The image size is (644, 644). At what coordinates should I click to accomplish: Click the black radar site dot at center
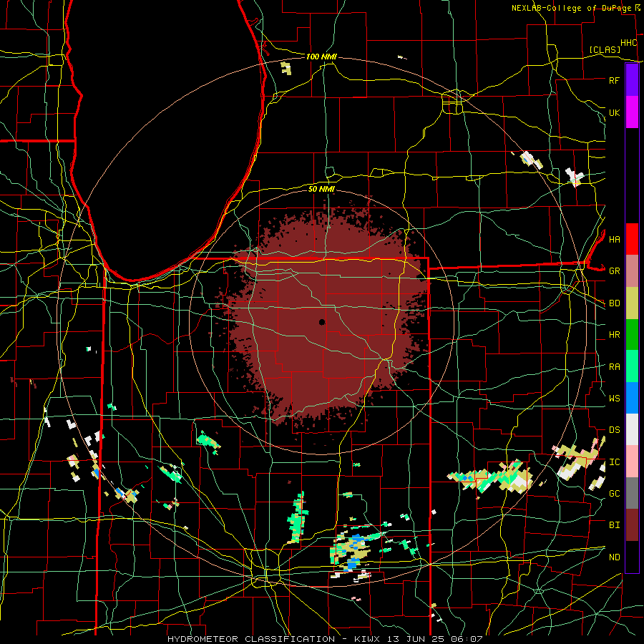tap(322, 322)
